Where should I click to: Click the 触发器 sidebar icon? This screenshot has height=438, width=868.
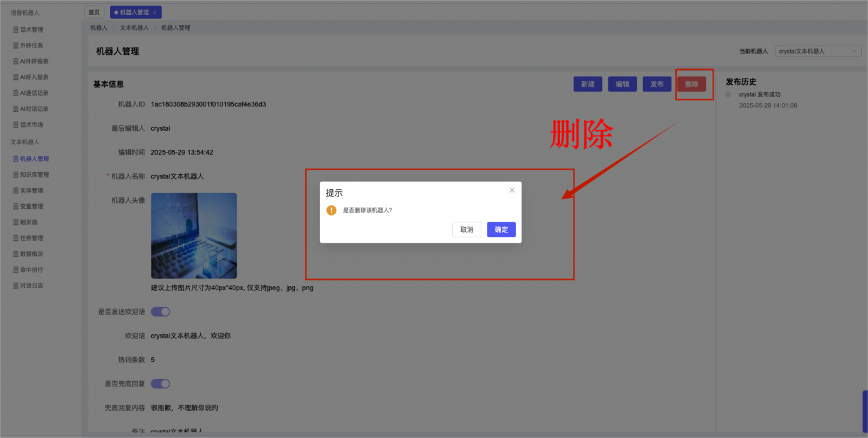point(16,222)
